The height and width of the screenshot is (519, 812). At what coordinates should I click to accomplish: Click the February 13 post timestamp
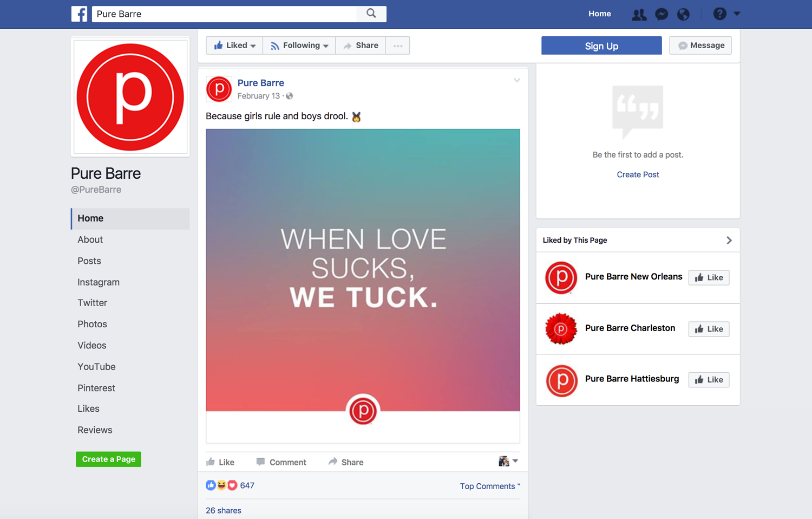(259, 96)
